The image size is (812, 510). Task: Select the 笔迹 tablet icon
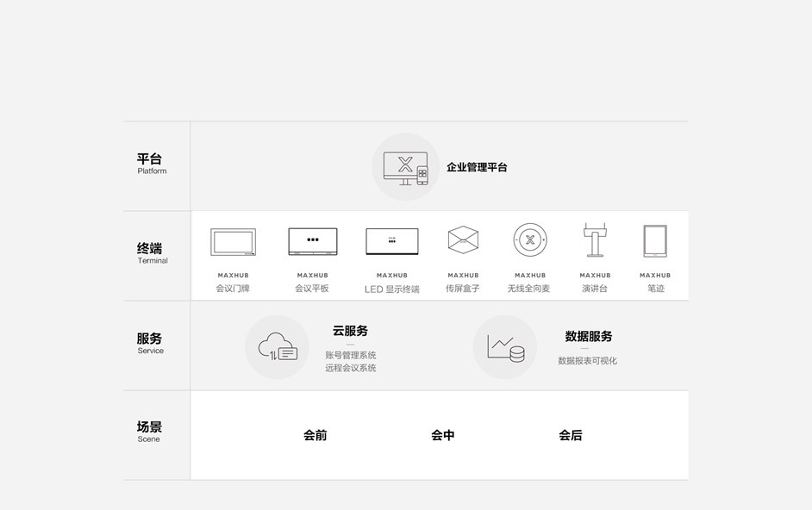(655, 241)
